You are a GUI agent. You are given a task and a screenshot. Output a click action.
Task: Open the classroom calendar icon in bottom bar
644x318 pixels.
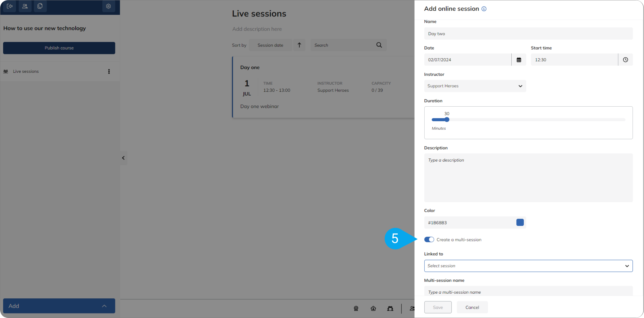coord(391,308)
